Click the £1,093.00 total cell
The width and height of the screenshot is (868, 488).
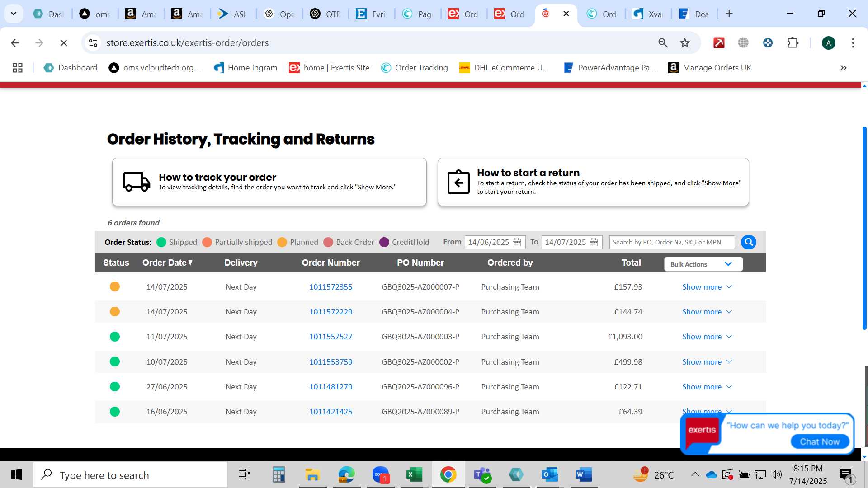(x=625, y=337)
